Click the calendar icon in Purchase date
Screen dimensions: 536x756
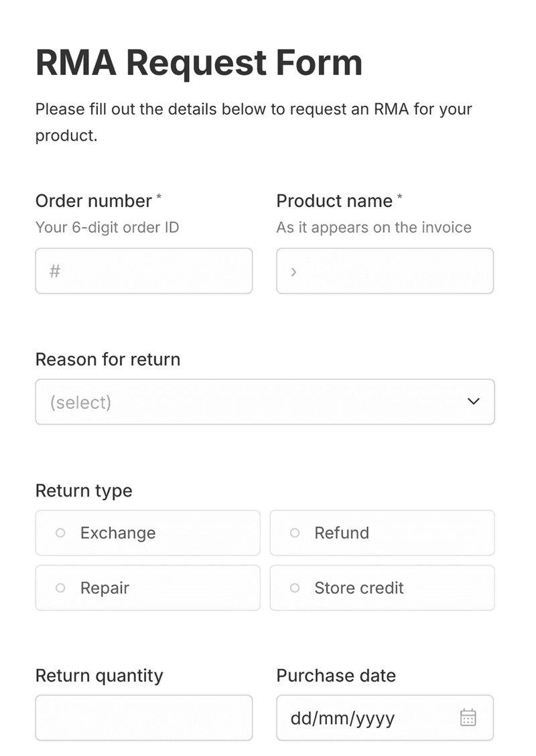pyautogui.click(x=468, y=718)
